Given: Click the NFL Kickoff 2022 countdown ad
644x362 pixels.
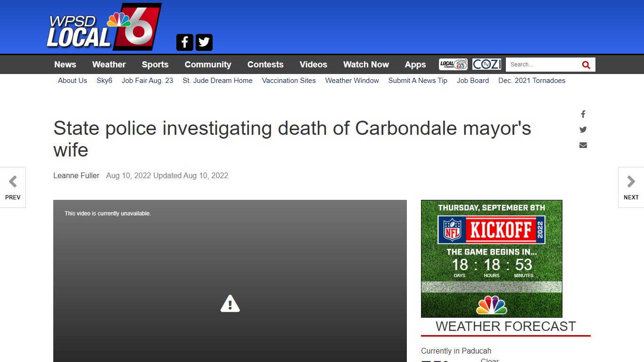Looking at the screenshot, I should [492, 259].
